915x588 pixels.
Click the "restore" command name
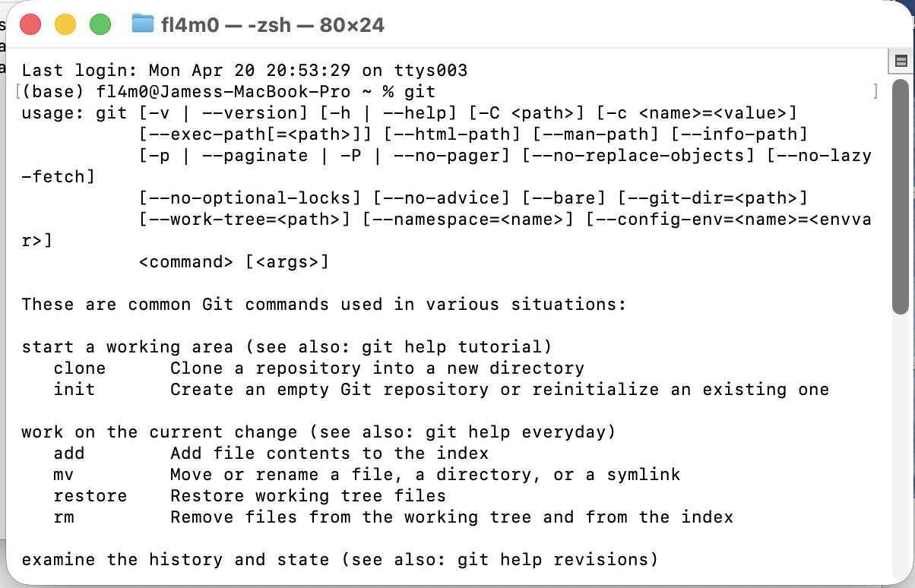pyautogui.click(x=90, y=496)
